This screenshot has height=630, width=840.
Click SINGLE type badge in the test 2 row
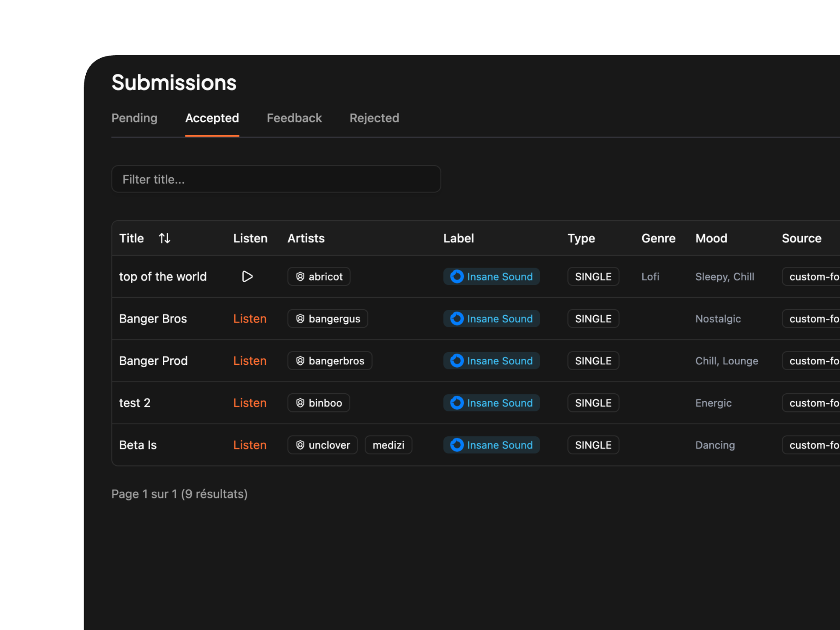point(593,402)
